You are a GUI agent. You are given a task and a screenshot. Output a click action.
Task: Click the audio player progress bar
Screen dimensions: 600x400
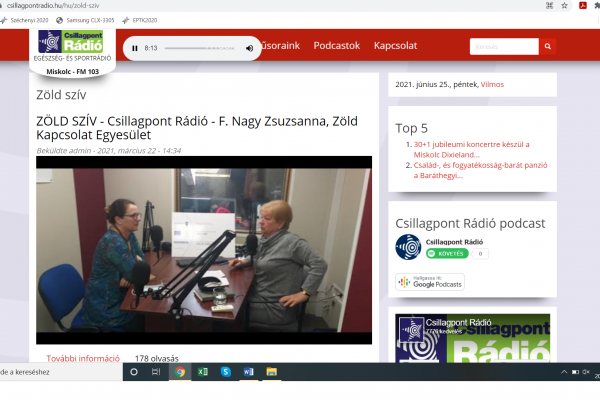pyautogui.click(x=200, y=48)
